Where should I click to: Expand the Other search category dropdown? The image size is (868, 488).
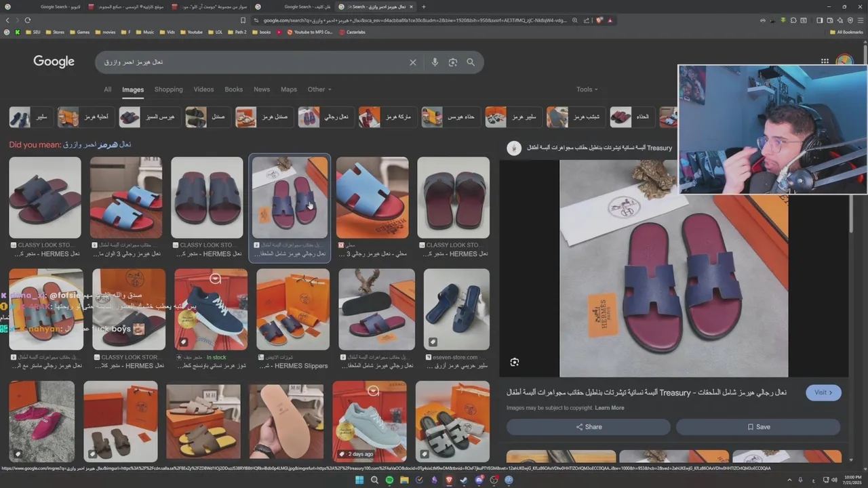click(319, 89)
